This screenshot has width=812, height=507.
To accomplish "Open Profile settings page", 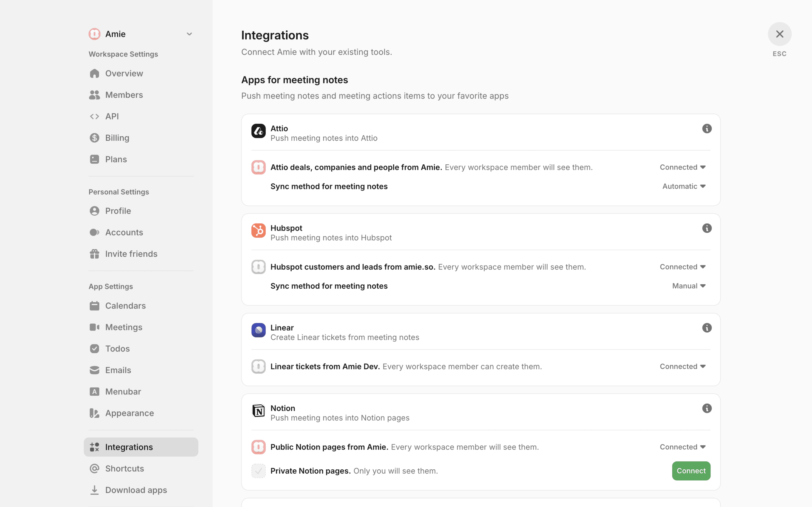I will [x=141, y=211].
